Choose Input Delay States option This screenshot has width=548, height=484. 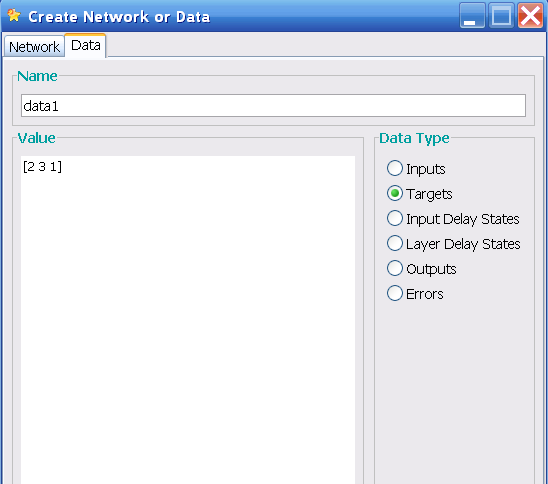[453, 219]
